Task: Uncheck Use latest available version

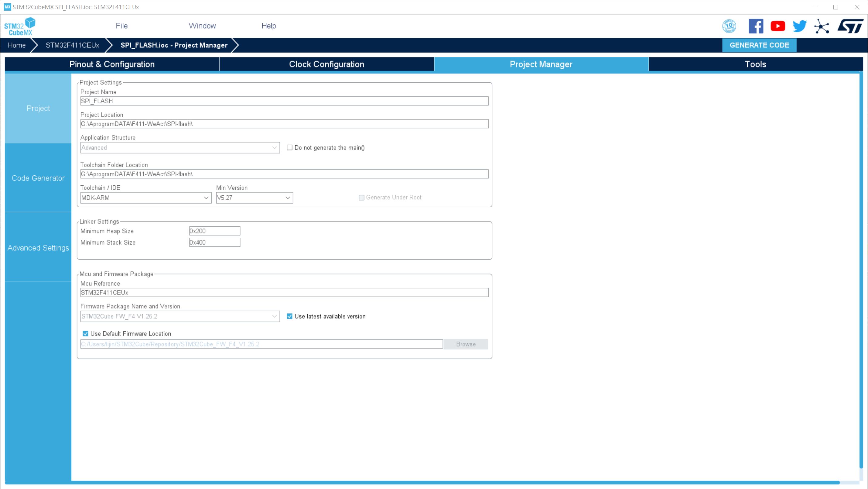Action: point(289,316)
